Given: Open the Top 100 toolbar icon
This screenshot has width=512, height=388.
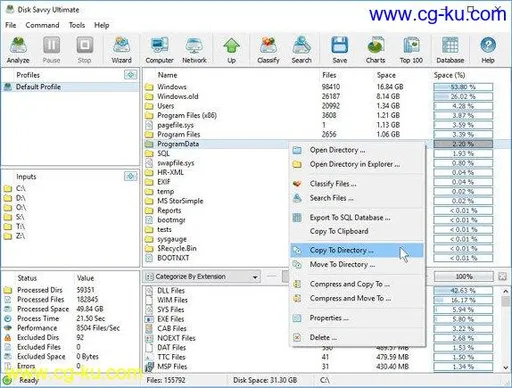Looking at the screenshot, I should click(x=411, y=50).
